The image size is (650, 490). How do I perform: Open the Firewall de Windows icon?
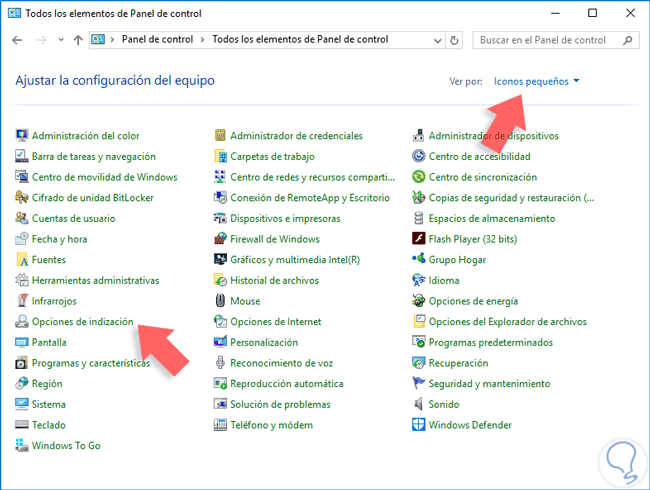pyautogui.click(x=220, y=239)
